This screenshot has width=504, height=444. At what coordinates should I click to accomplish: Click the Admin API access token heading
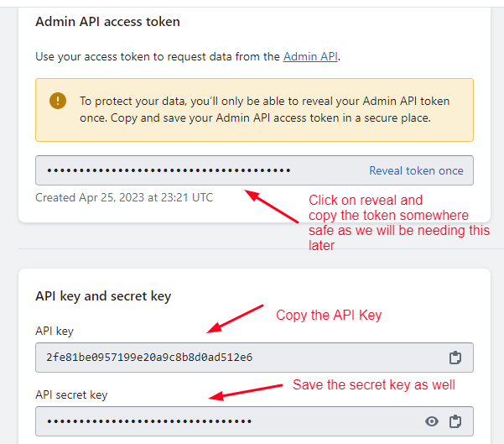pyautogui.click(x=107, y=21)
